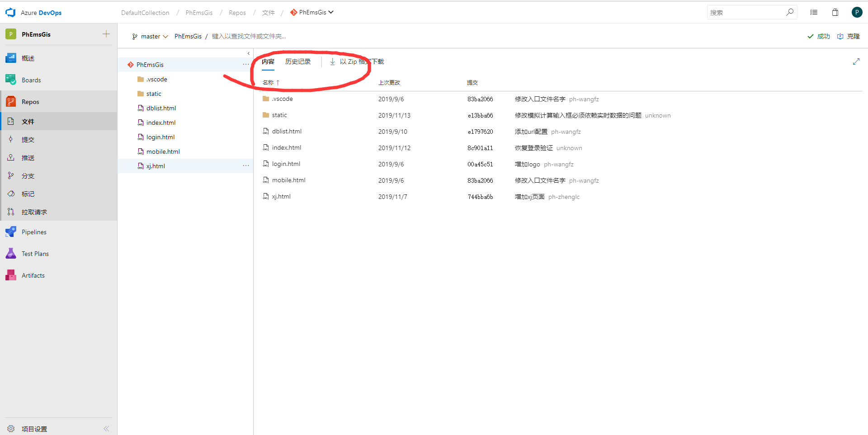Screen dimensions: 868x435
Task: Open Test Plans in the sidebar
Action: (x=35, y=254)
